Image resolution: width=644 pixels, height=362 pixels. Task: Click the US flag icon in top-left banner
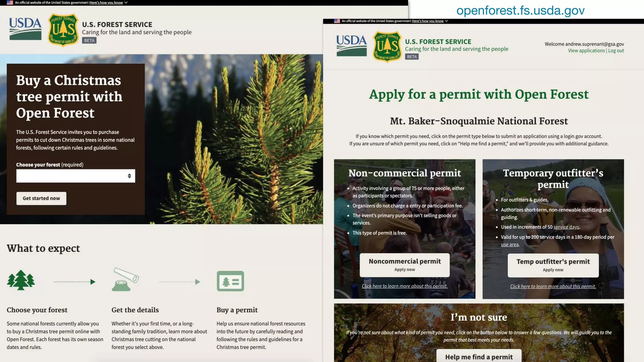pyautogui.click(x=10, y=3)
